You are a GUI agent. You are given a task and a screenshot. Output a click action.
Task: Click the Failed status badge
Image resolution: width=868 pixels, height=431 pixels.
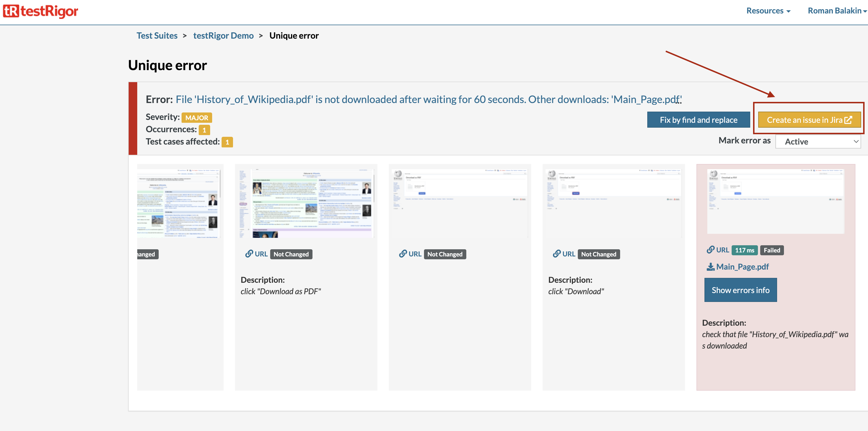[772, 250]
